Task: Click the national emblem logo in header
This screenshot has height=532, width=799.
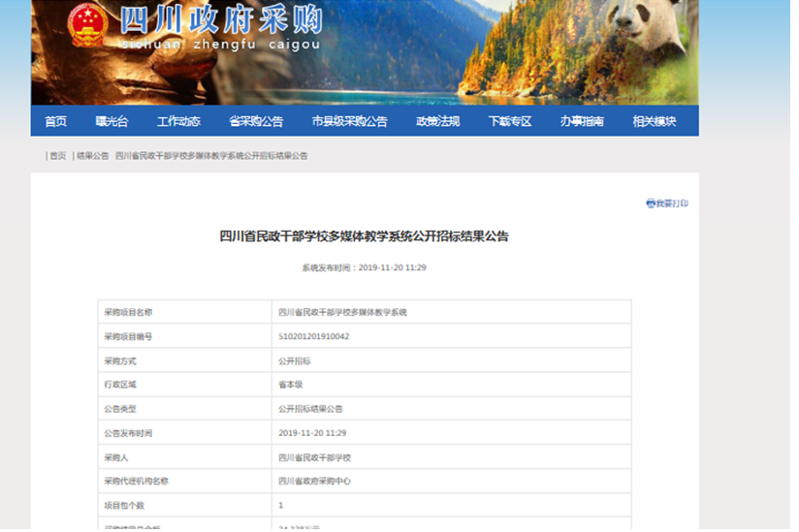Action: point(87,25)
